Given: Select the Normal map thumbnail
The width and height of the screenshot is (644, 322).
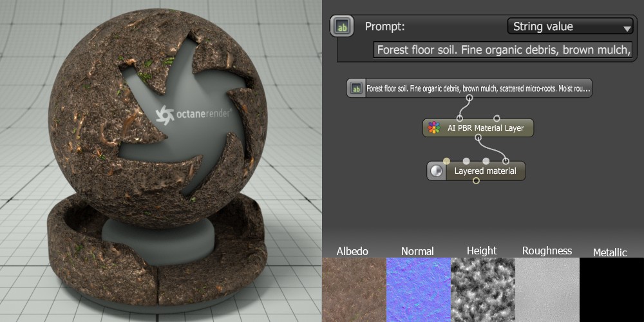Looking at the screenshot, I should tap(418, 289).
